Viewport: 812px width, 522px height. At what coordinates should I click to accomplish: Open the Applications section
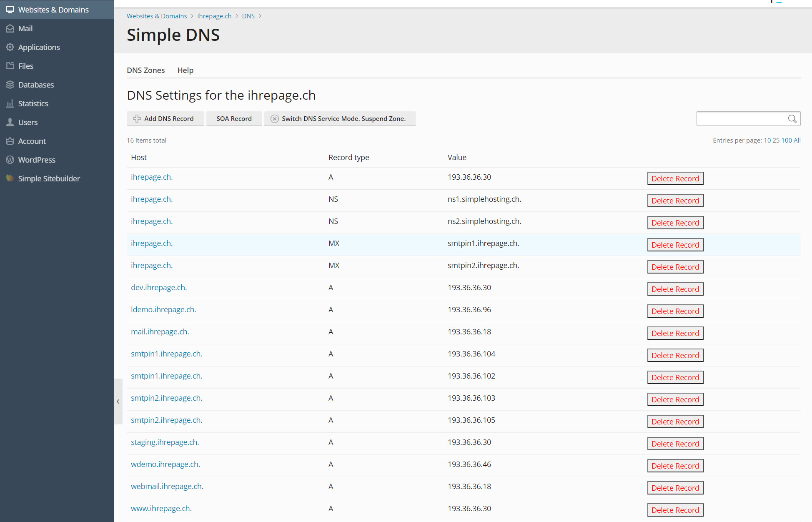[x=38, y=47]
